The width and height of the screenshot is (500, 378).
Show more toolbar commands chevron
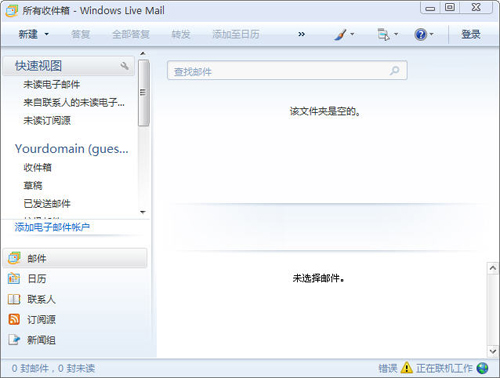[x=301, y=34]
